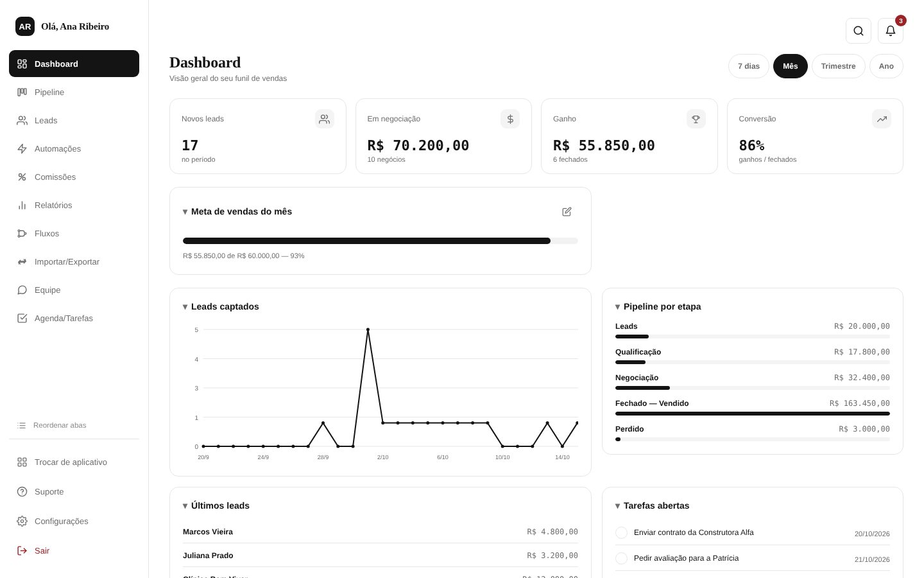Viewport: 924px width, 578px height.
Task: Click the Novos leads '17' value
Action: 190,145
